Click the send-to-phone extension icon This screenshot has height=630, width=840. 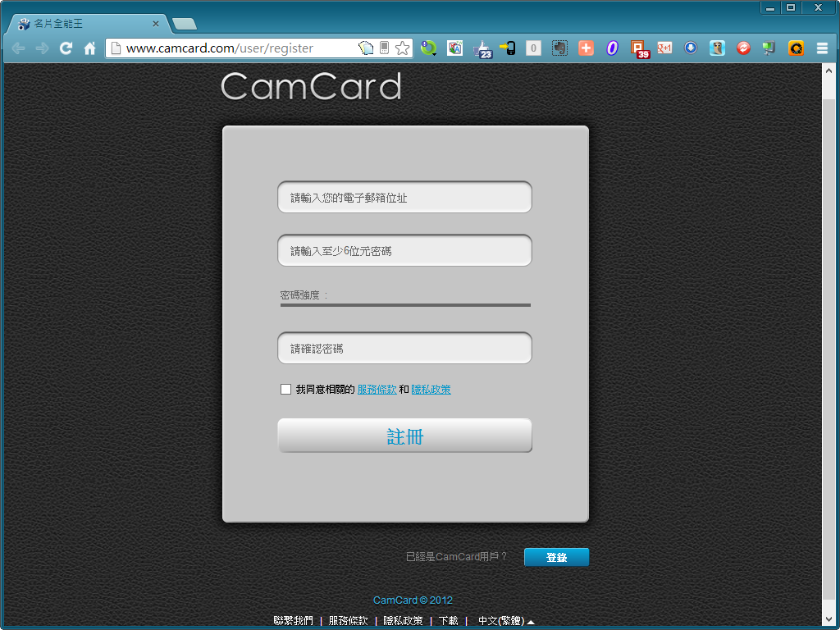coord(507,48)
